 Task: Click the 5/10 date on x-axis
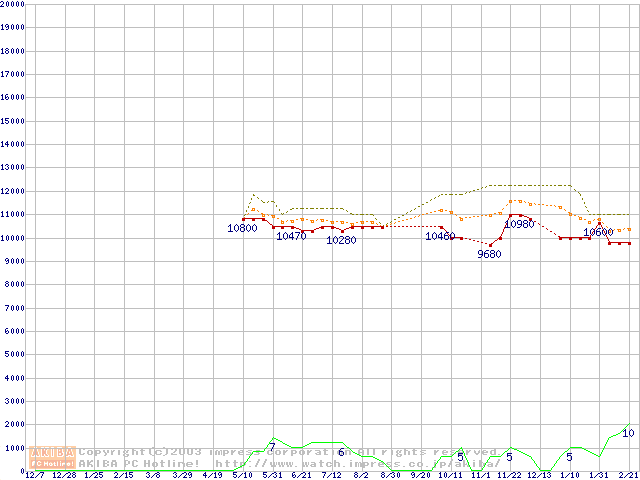(x=242, y=475)
